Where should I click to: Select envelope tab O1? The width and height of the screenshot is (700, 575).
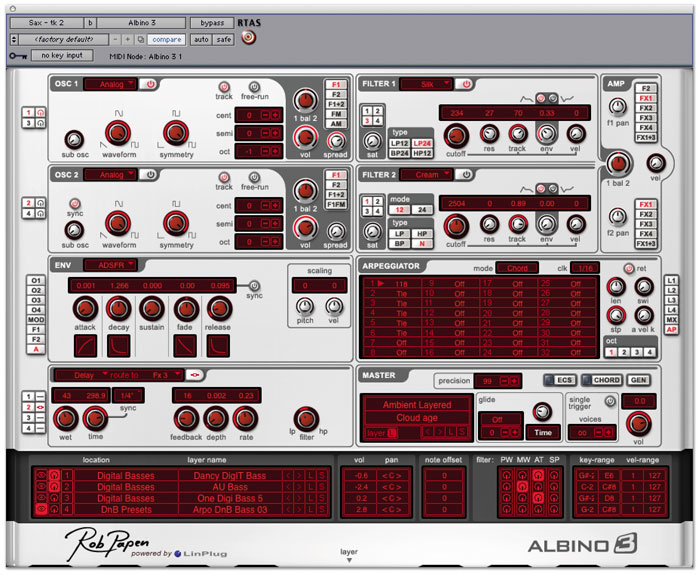pyautogui.click(x=36, y=280)
